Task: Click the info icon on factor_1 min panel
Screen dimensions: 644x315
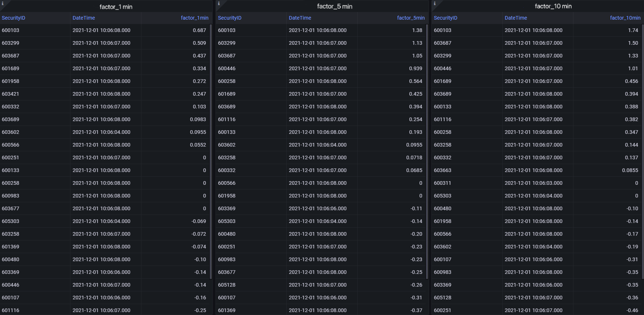Action: (3, 3)
